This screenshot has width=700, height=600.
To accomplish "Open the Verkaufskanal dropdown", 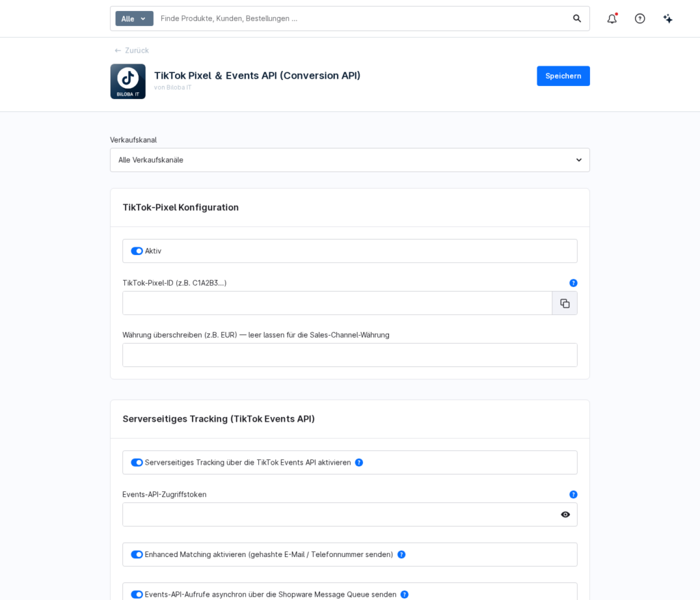I will tap(349, 160).
